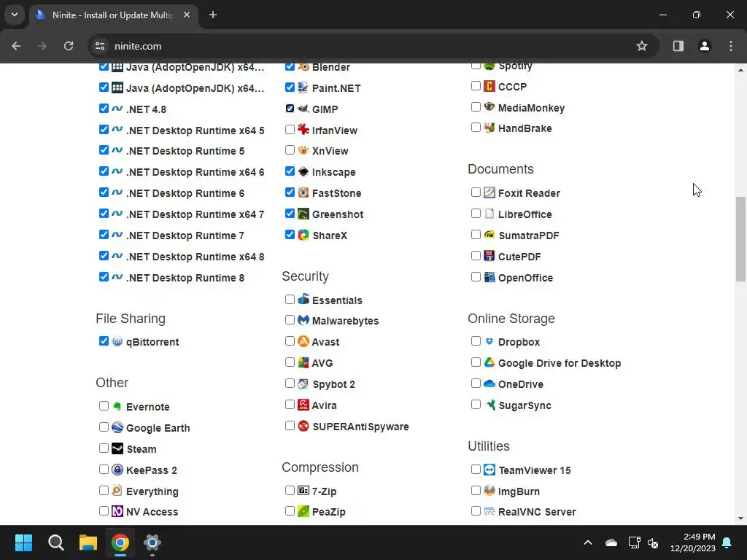Click the RealVNC Server label
This screenshot has width=747, height=560.
click(x=537, y=512)
